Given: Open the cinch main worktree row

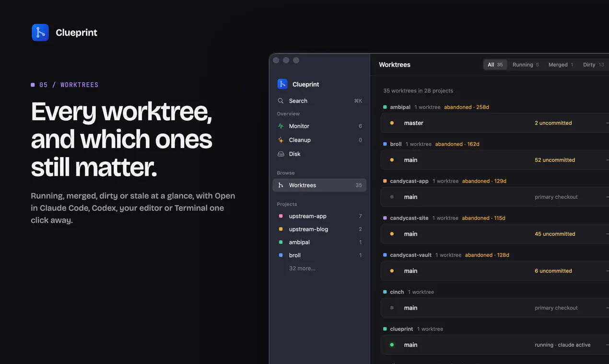Looking at the screenshot, I should (495, 308).
